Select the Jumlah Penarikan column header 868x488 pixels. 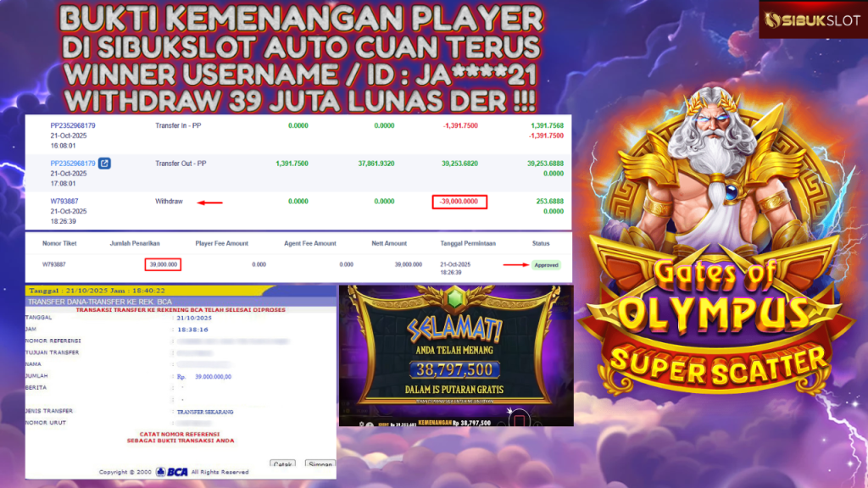pyautogui.click(x=135, y=243)
